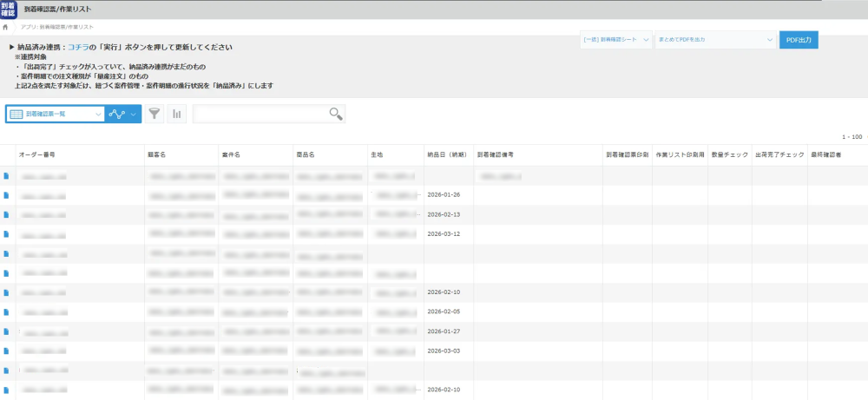
Task: Click the magnifier search icon
Action: point(335,114)
